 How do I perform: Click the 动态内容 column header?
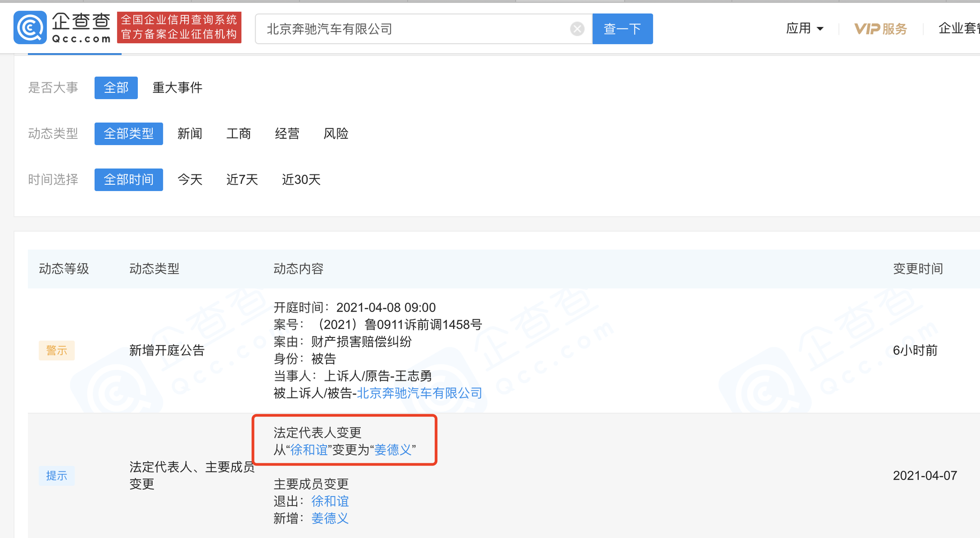[299, 269]
